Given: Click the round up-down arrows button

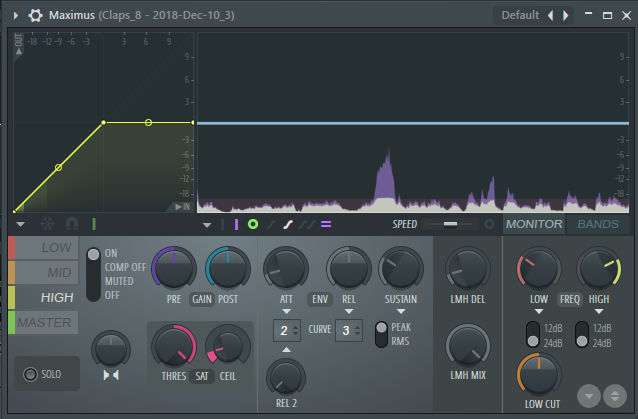Looking at the screenshot, I should pyautogui.click(x=615, y=396).
